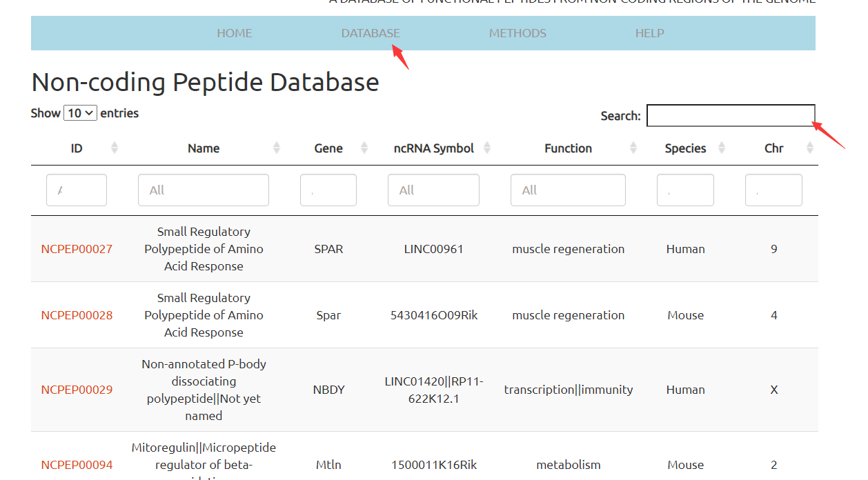Click the Species column filter field

click(685, 190)
